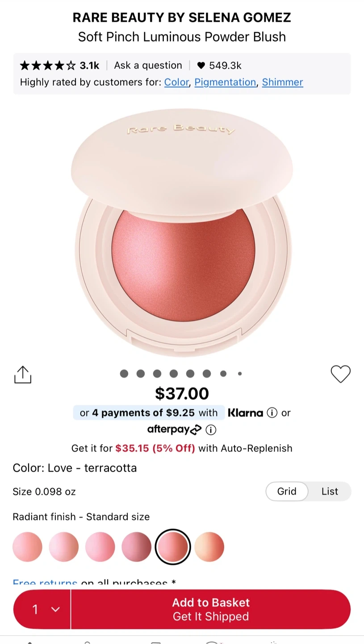364x644 pixels.
Task: Tap the heart icon beside 549.3k
Action: pyautogui.click(x=201, y=65)
